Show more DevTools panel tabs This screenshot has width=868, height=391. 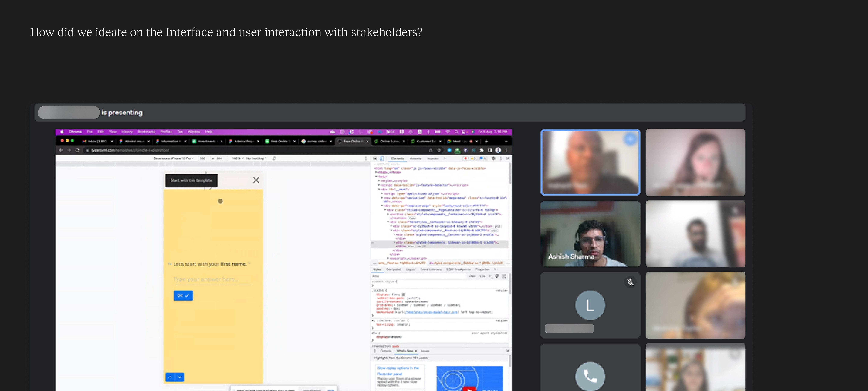445,158
